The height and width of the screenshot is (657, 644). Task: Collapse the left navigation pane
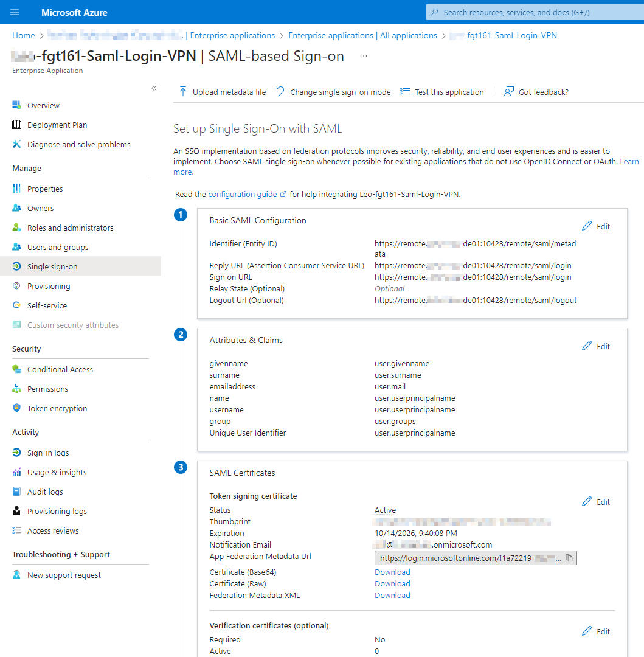(x=154, y=88)
